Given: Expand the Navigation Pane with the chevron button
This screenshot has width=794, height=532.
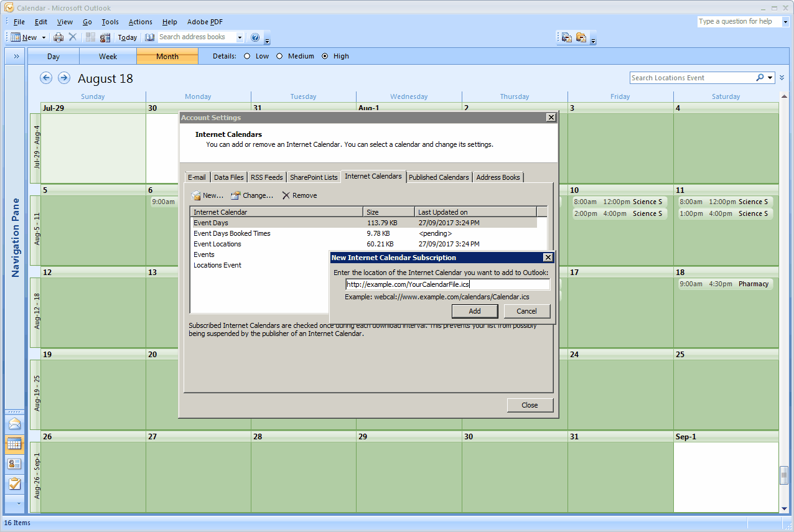Looking at the screenshot, I should click(16, 56).
